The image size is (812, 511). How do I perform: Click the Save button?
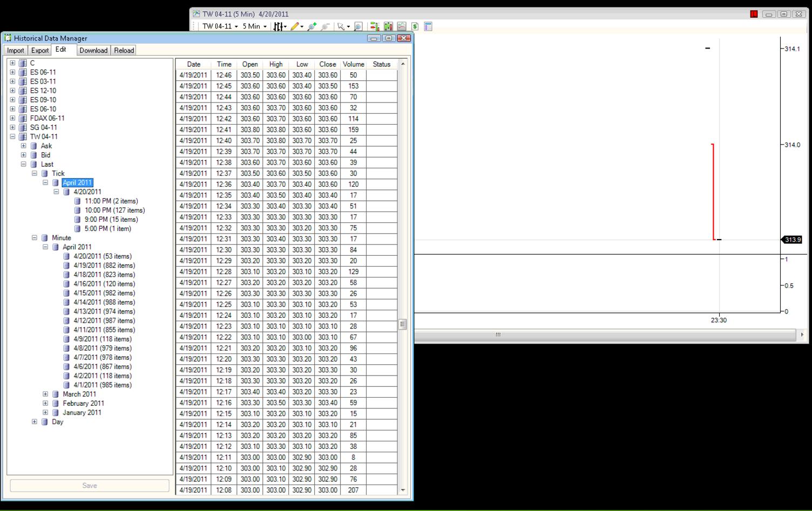pos(90,486)
